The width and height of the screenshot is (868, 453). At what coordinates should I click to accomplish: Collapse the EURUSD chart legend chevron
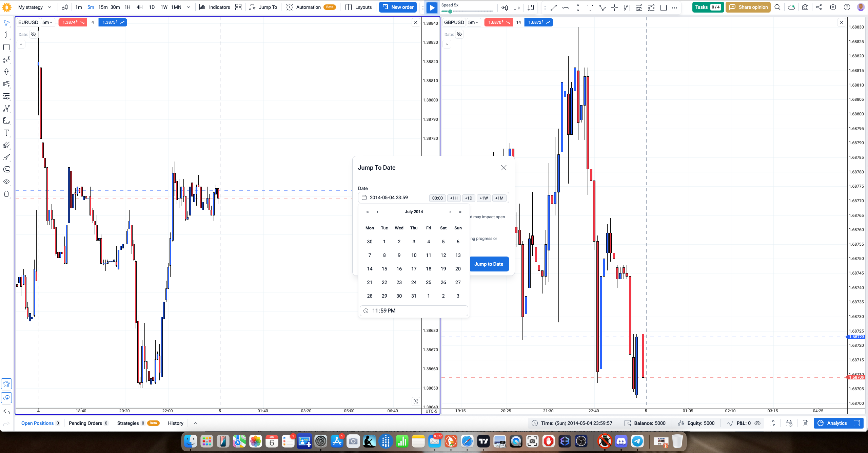(21, 44)
